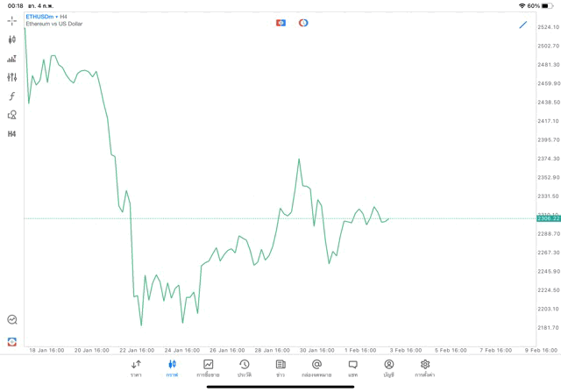Select the line drawing tool icon
Image resolution: width=561 pixels, height=392 pixels.
coord(523,25)
